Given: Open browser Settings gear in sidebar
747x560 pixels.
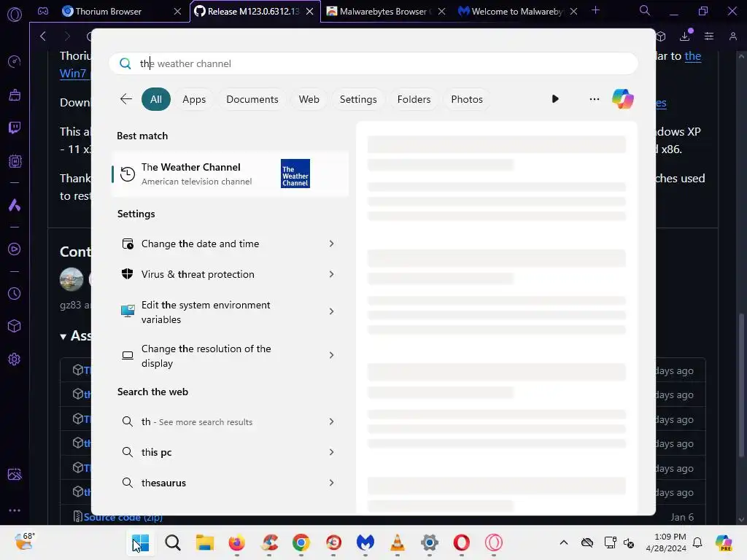Looking at the screenshot, I should (15, 359).
